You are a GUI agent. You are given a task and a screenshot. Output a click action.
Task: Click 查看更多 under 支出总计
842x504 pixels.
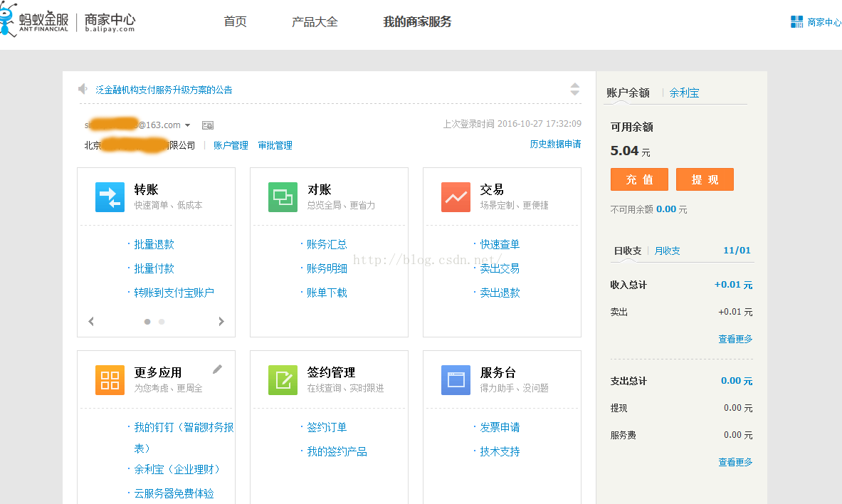pos(736,461)
